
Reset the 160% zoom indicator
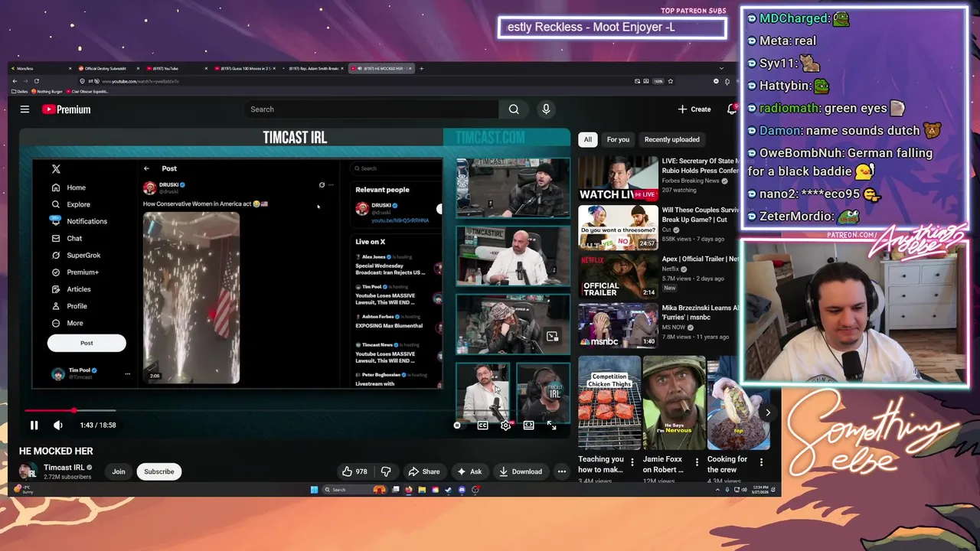658,81
